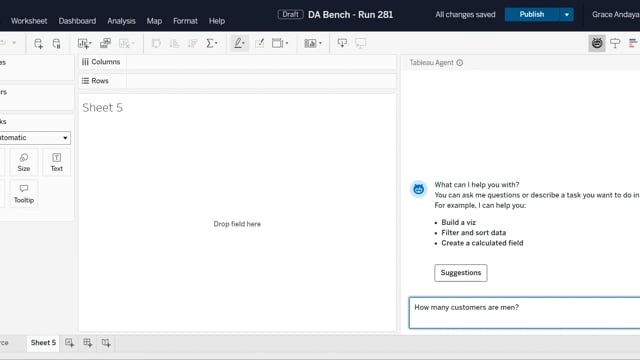Click the Tableau Agent info icon
The width and height of the screenshot is (640, 360).
point(460,63)
